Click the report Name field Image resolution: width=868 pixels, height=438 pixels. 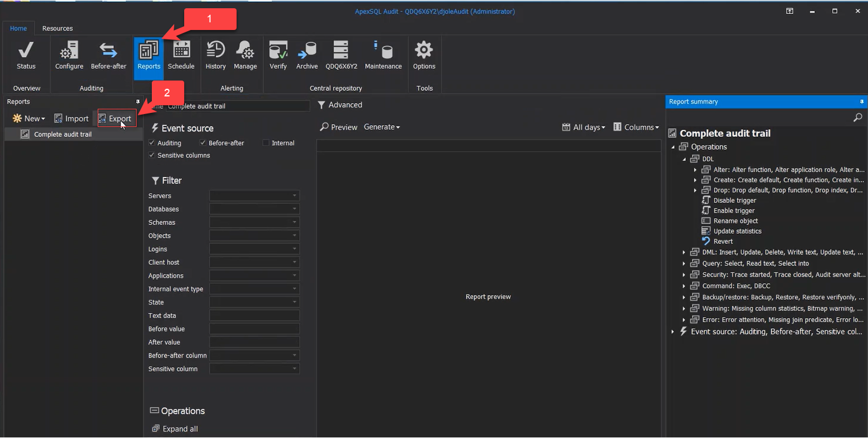[238, 106]
